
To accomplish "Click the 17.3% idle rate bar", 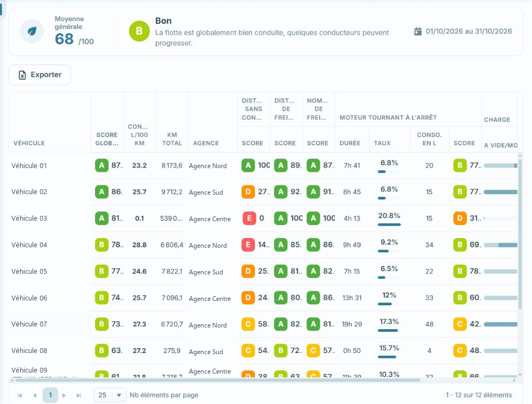I will (389, 330).
